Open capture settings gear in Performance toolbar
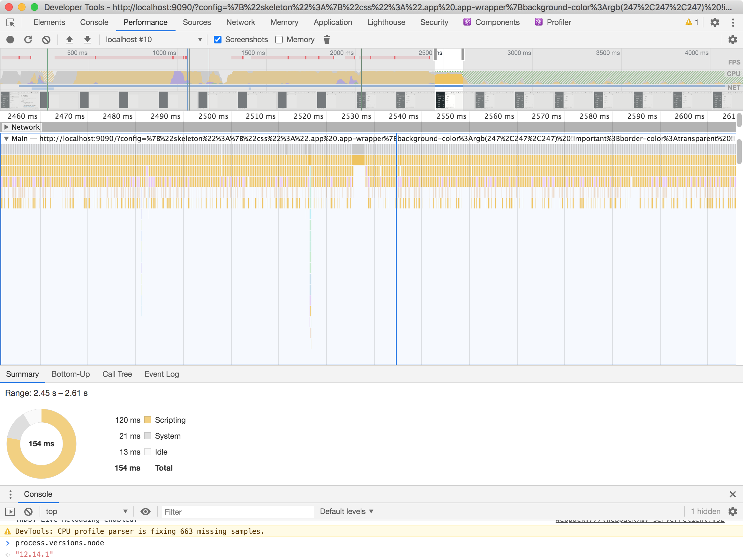Screen dimensions: 743x560 point(732,40)
